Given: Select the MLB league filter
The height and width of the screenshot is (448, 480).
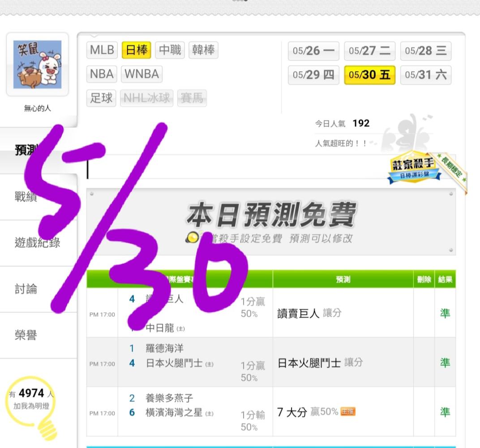Looking at the screenshot, I should [x=102, y=50].
